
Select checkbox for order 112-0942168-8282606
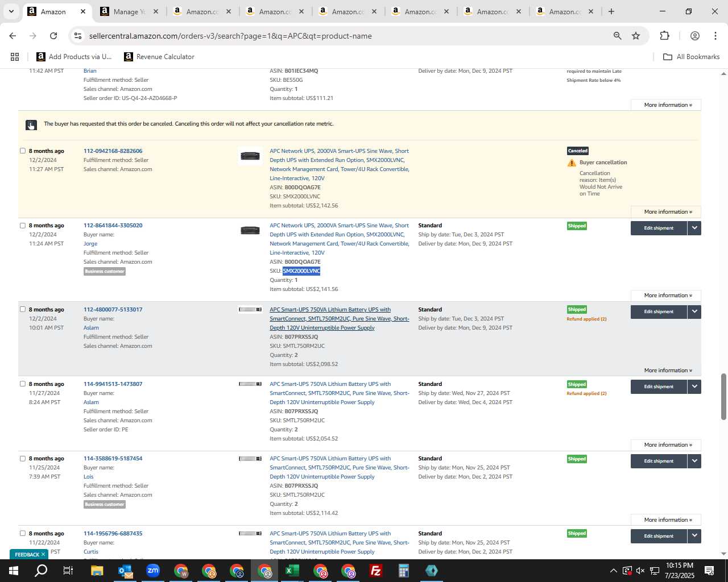23,151
